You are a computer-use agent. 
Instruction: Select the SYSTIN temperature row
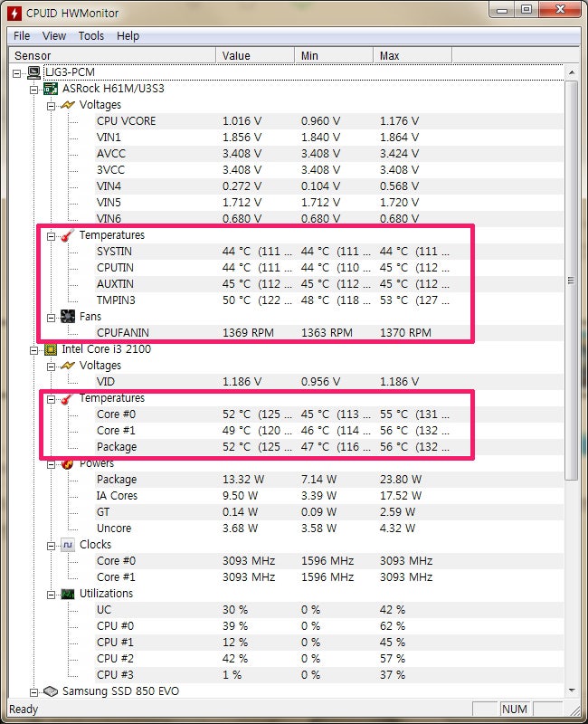pyautogui.click(x=329, y=252)
